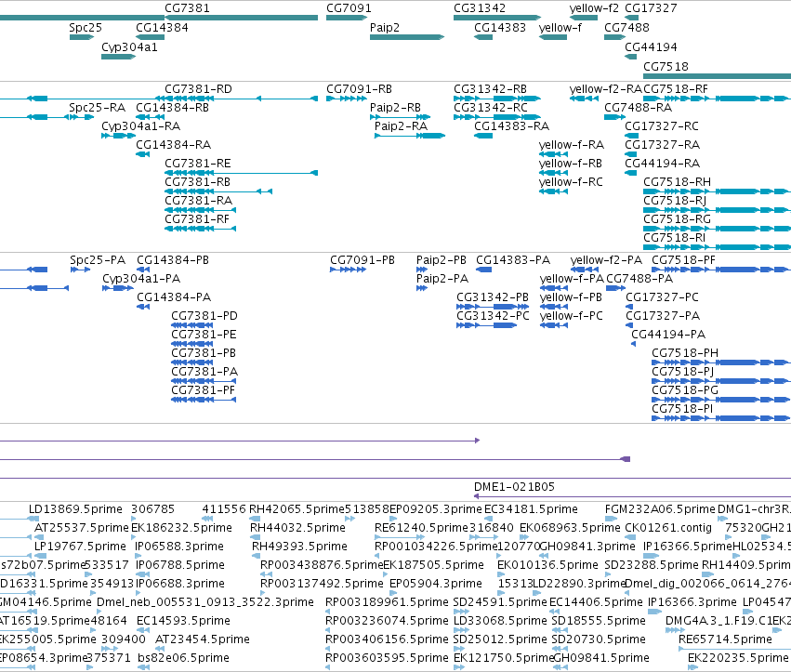
Task: Select transcript CG7381-RD label
Action: point(198,89)
